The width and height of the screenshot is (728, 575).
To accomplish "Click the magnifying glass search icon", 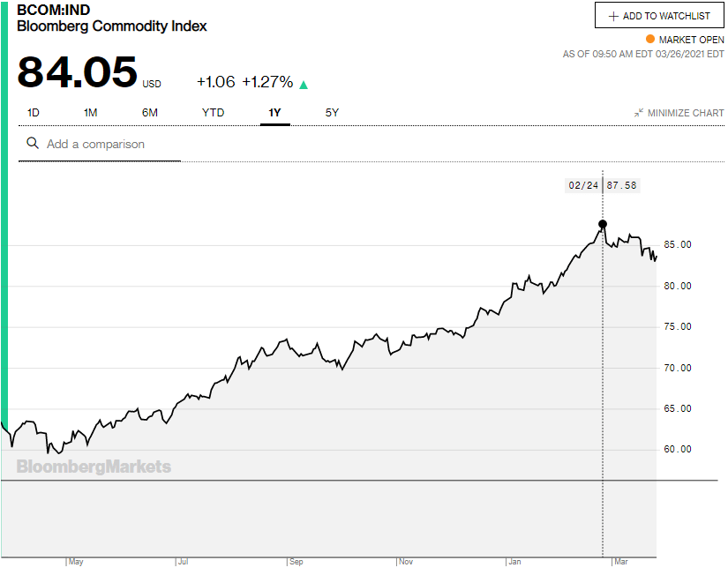I will coord(33,144).
